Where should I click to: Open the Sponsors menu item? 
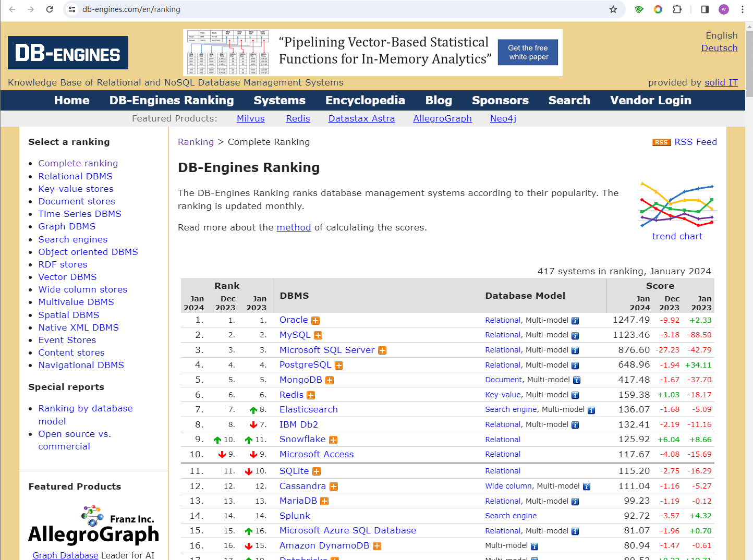[500, 100]
